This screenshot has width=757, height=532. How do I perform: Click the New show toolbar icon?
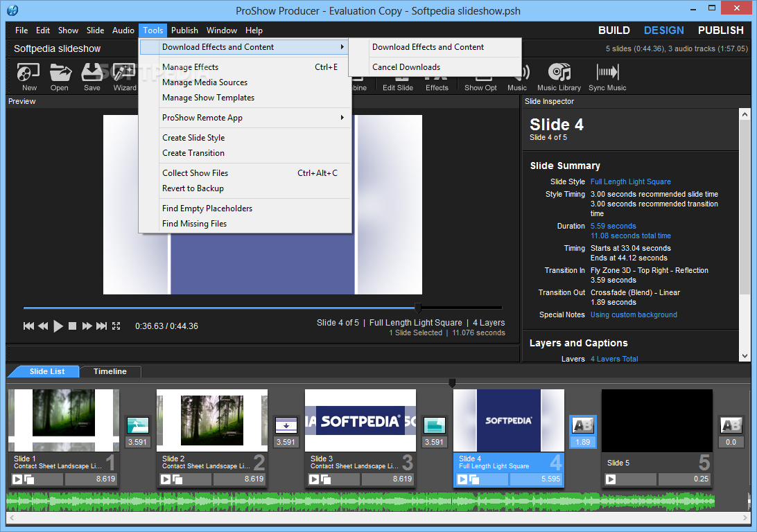pyautogui.click(x=28, y=77)
